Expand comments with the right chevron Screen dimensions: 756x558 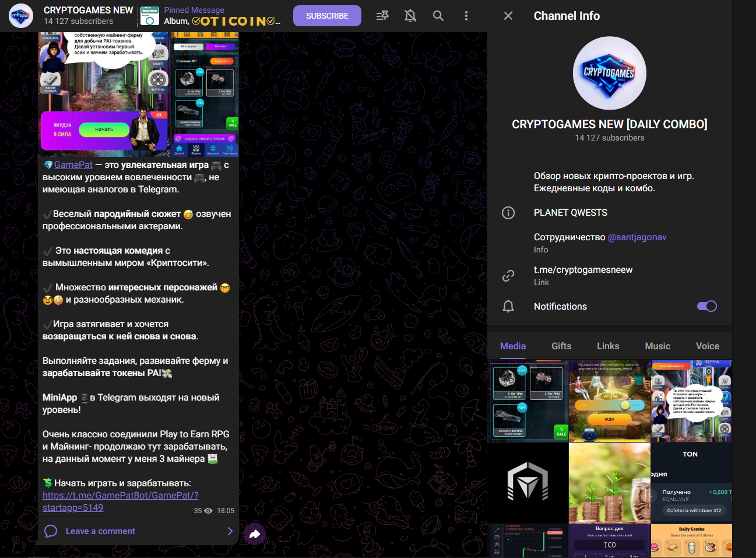click(230, 531)
